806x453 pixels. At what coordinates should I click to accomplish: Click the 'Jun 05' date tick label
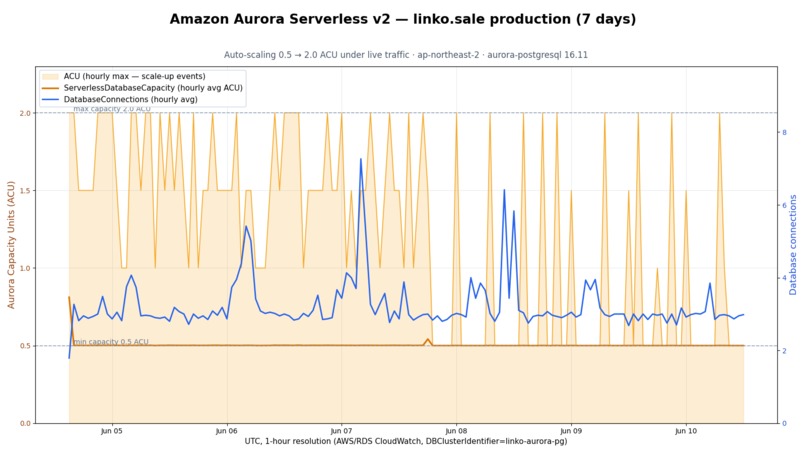tap(112, 431)
